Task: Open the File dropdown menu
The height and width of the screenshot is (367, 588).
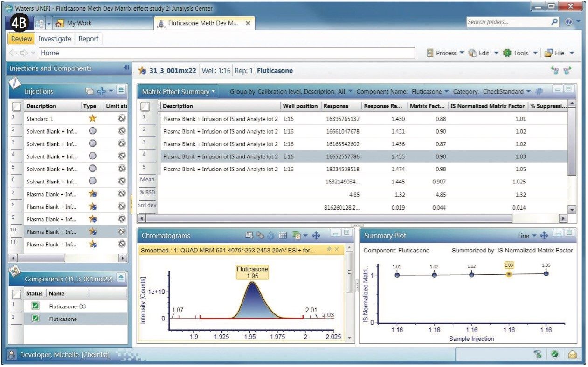Action: [559, 53]
